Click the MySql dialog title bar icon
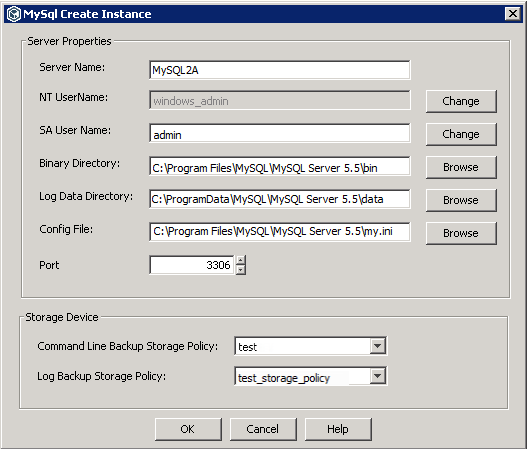The image size is (527, 449). (x=14, y=14)
